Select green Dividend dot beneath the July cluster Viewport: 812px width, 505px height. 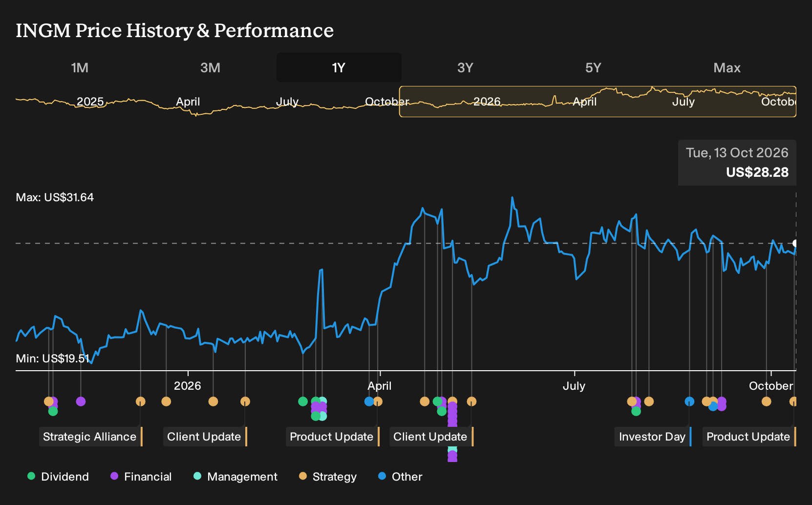click(x=636, y=411)
